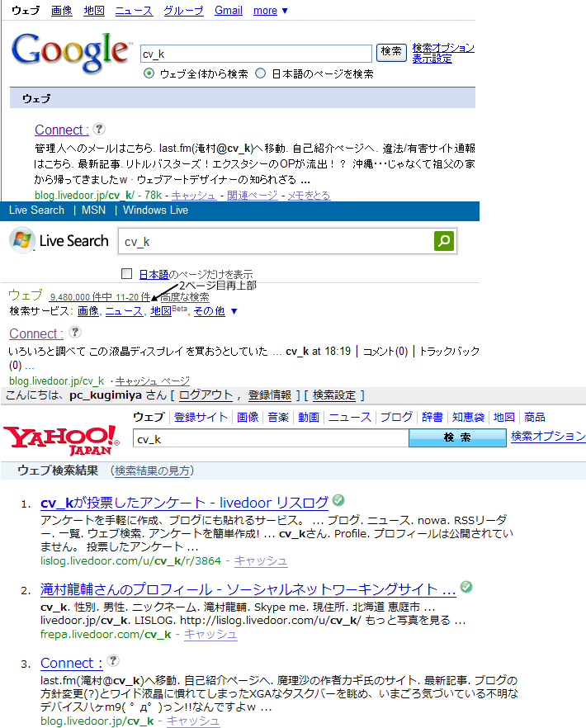
Task: Open Google result キャッシュ link
Action: click(x=194, y=196)
